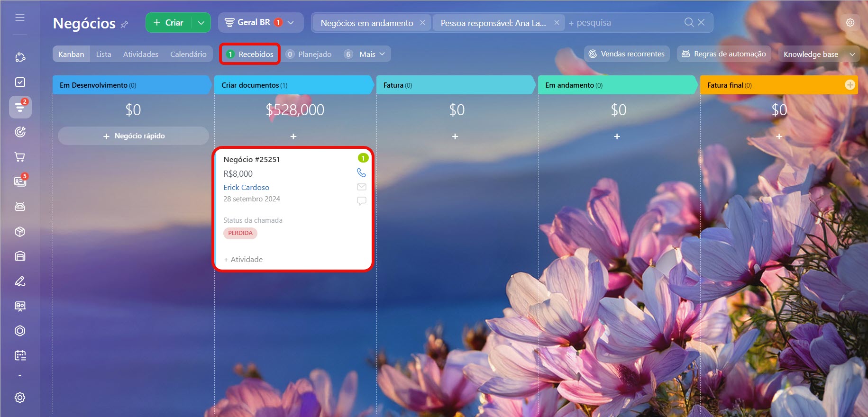The height and width of the screenshot is (417, 868).
Task: Toggle the pin icon beside Negócios title
Action: coord(125,24)
